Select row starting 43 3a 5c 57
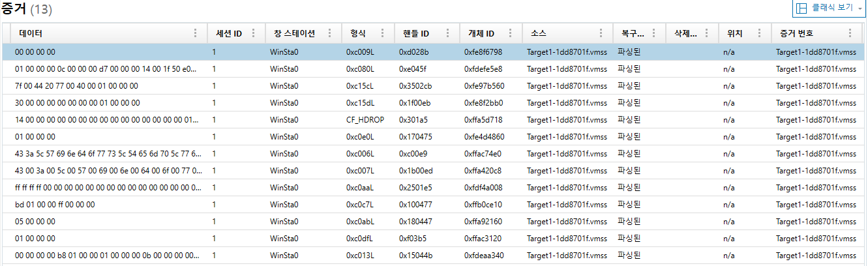The width and height of the screenshot is (868, 266). (x=434, y=153)
